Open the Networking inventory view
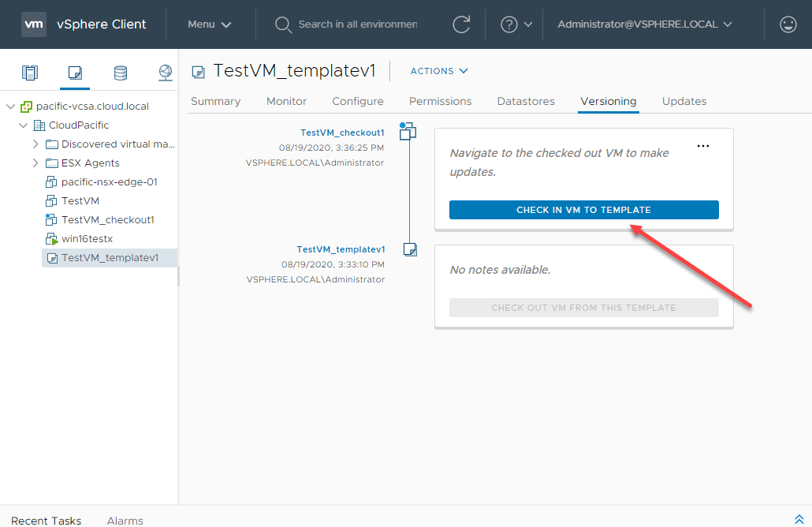The width and height of the screenshot is (812, 527). coord(166,73)
